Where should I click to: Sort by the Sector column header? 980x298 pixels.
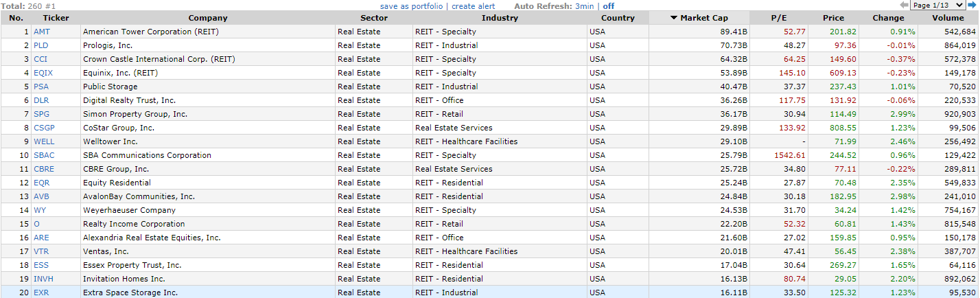click(x=374, y=18)
